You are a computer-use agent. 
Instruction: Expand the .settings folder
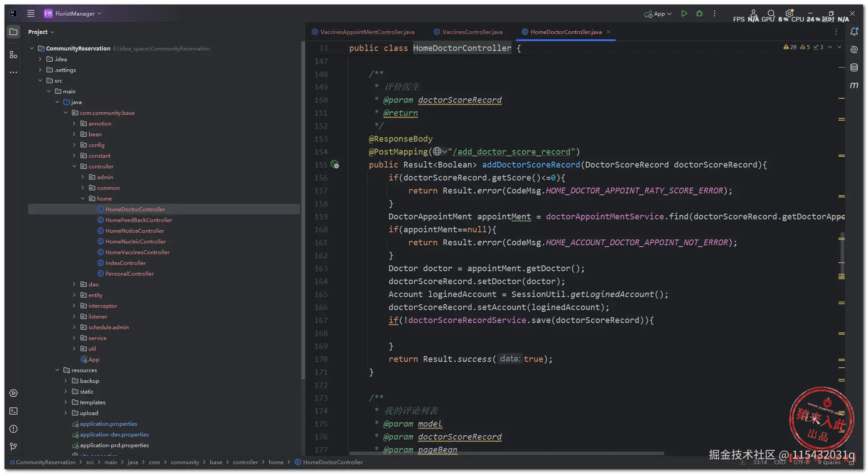point(40,70)
